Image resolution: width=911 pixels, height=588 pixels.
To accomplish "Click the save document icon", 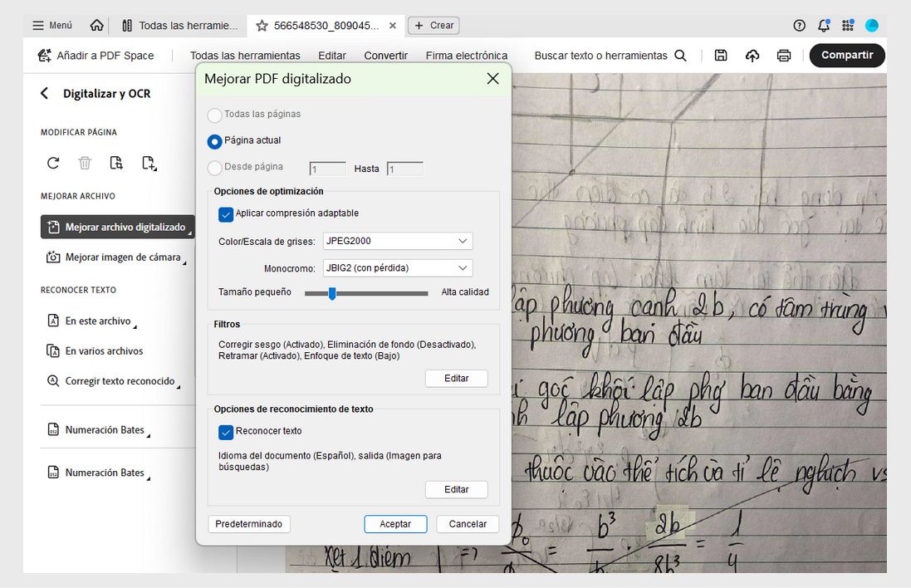I will click(720, 56).
